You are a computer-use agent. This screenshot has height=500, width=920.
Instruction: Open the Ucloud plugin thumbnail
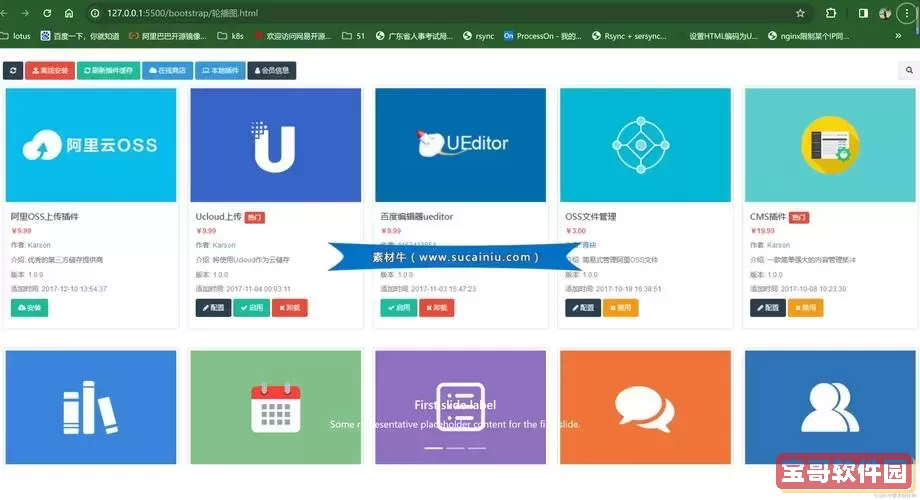pyautogui.click(x=276, y=145)
